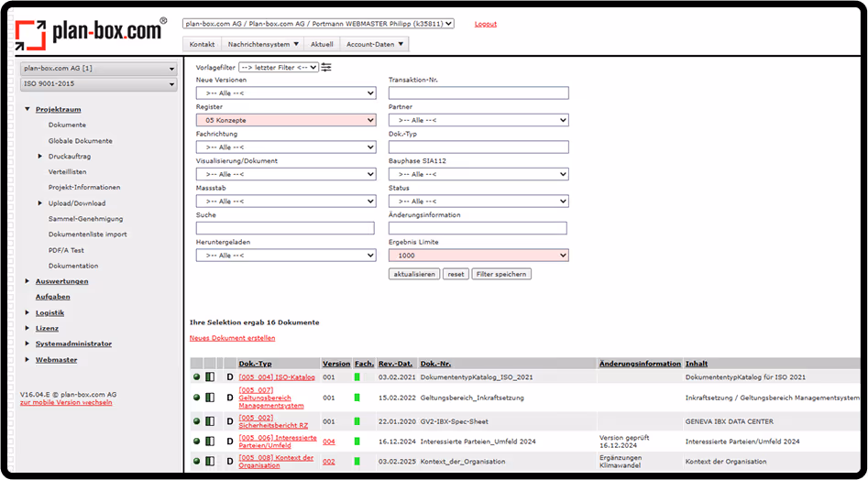Click into the Suche input field
This screenshot has width=868, height=480.
tap(285, 228)
